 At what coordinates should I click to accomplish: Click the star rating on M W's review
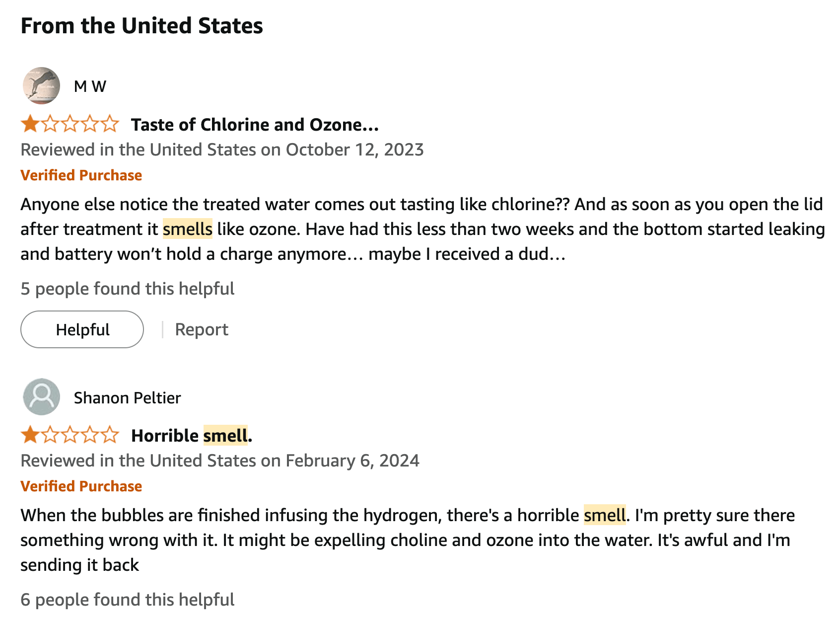pos(70,124)
